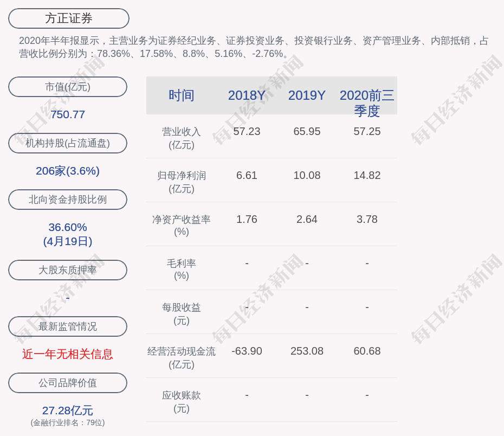Select the 2019Y column header
The height and width of the screenshot is (436, 504).
pyautogui.click(x=307, y=95)
